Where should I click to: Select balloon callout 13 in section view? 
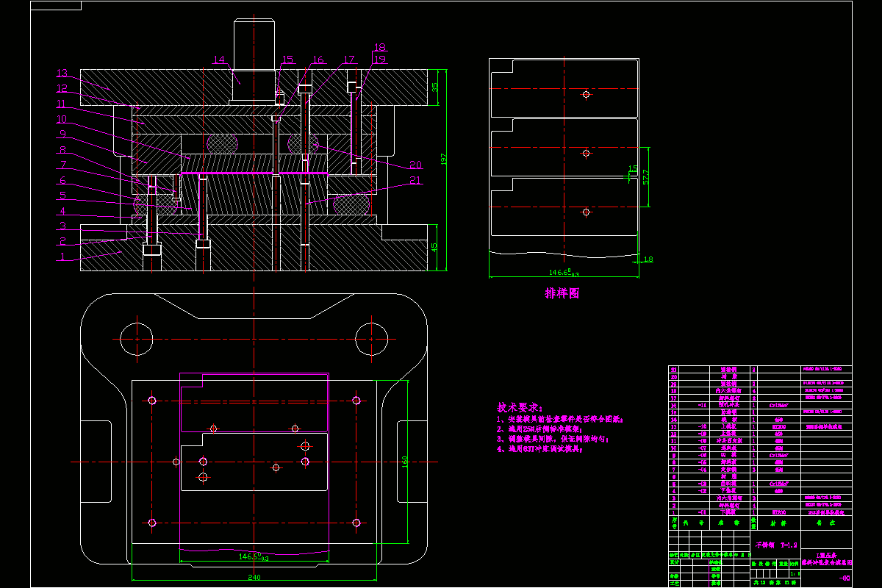[62, 73]
